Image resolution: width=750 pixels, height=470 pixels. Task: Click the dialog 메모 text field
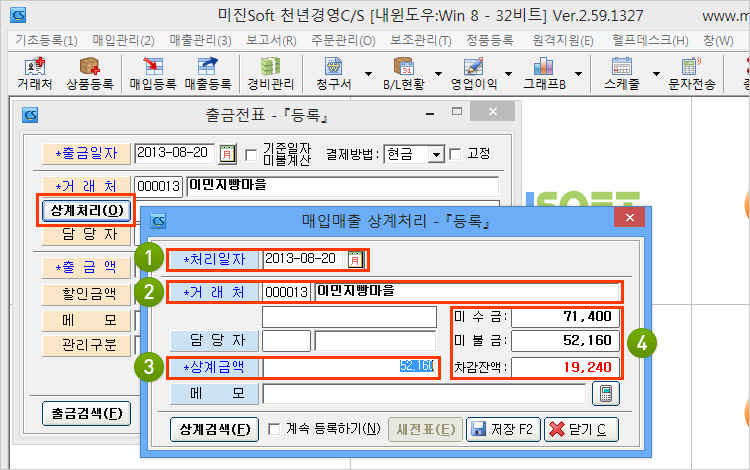[x=424, y=393]
